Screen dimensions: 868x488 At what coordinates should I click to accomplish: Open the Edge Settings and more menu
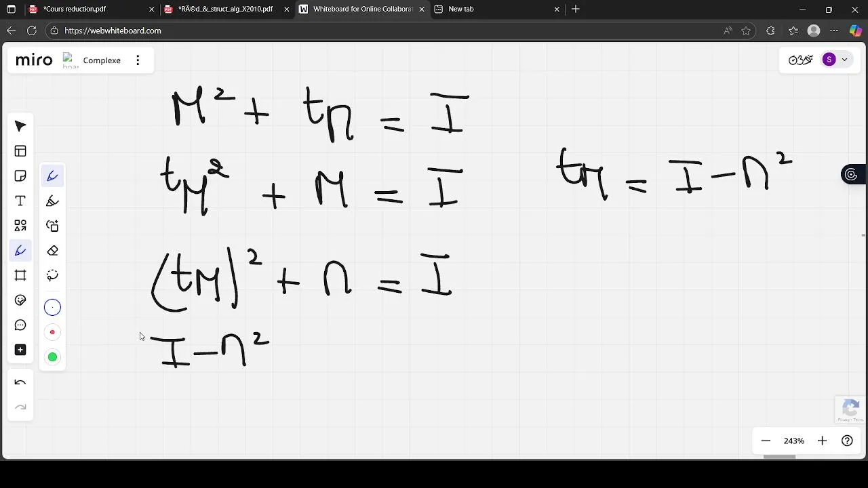[834, 30]
